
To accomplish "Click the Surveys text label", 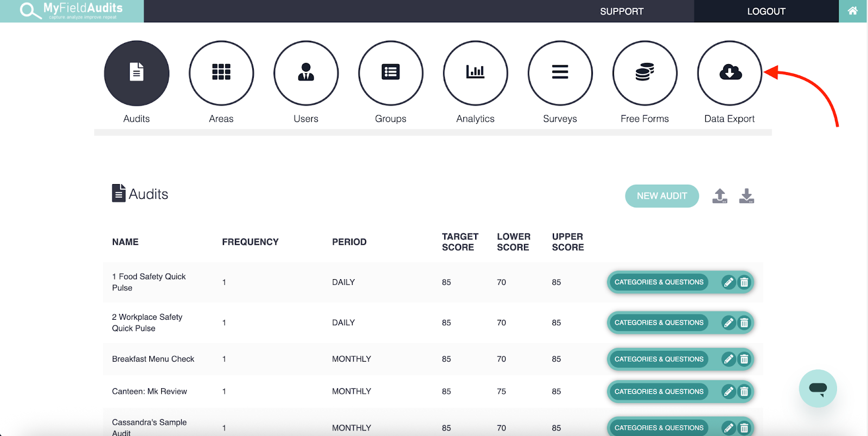I will 560,119.
